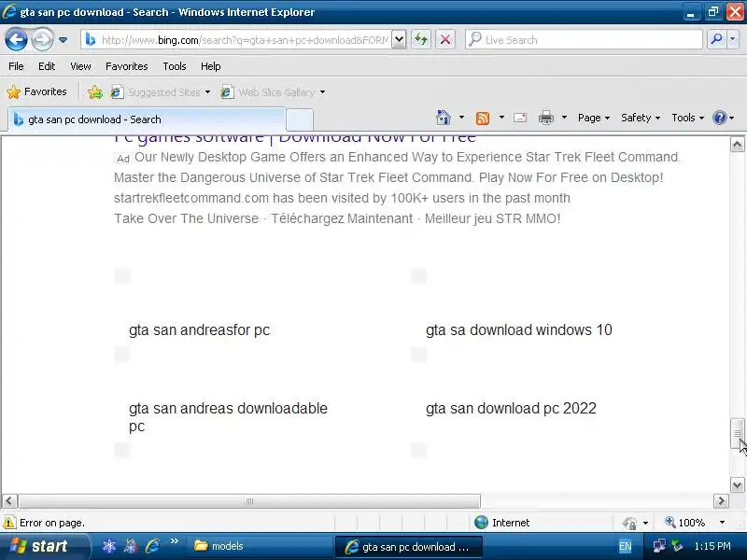Screen dimensions: 747x560
Task: Open the Page command menu
Action: tap(594, 118)
